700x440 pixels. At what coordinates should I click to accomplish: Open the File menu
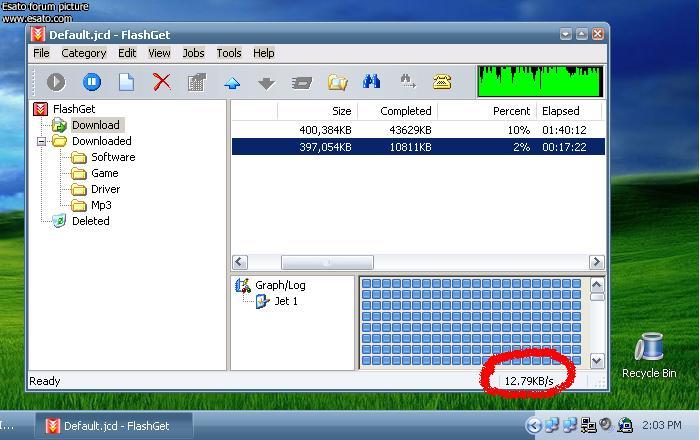(41, 53)
